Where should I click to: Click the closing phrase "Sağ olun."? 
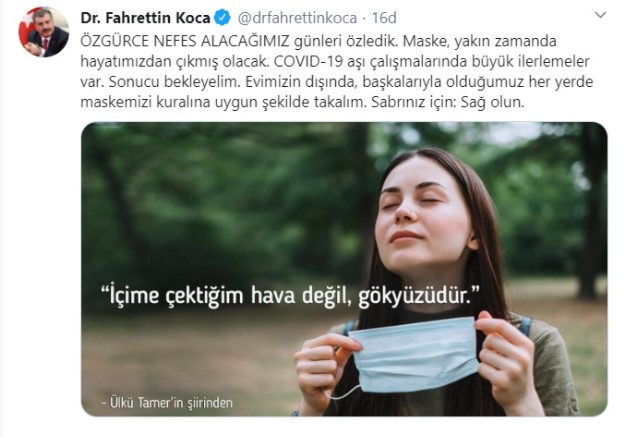(493, 102)
